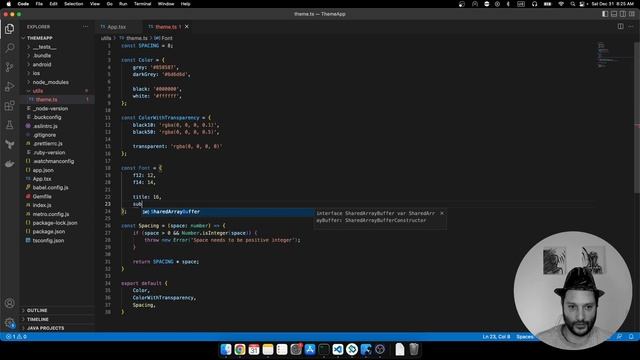Open Trash in the dock

click(414, 349)
